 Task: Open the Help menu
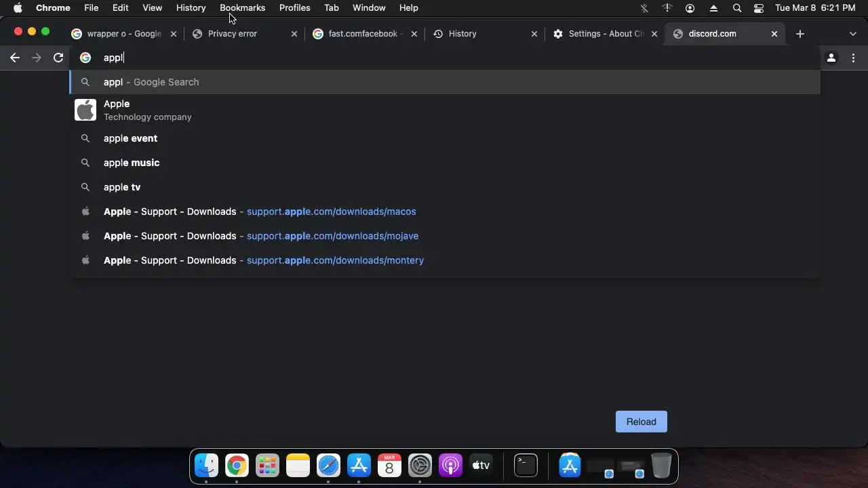[409, 8]
